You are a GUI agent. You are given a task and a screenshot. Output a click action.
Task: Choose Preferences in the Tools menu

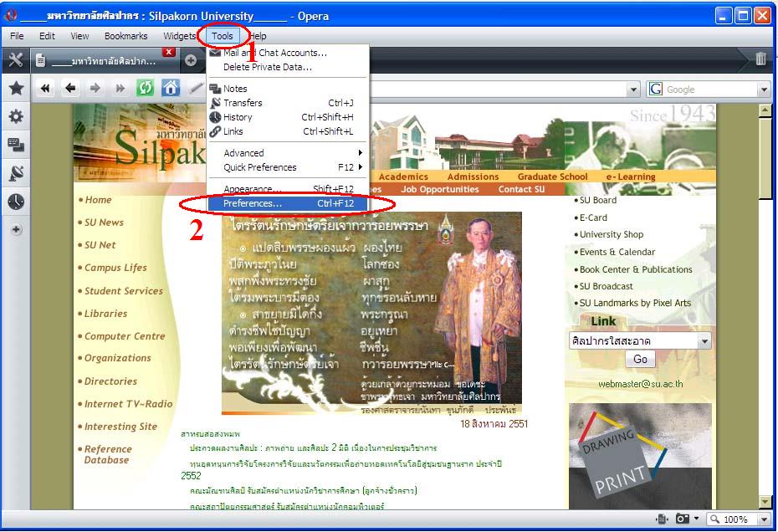[288, 203]
